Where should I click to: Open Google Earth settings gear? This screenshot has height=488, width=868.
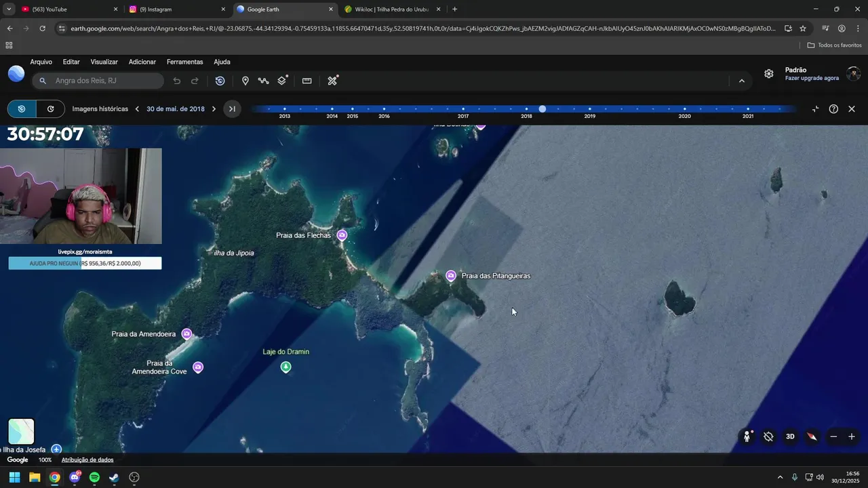tap(769, 74)
